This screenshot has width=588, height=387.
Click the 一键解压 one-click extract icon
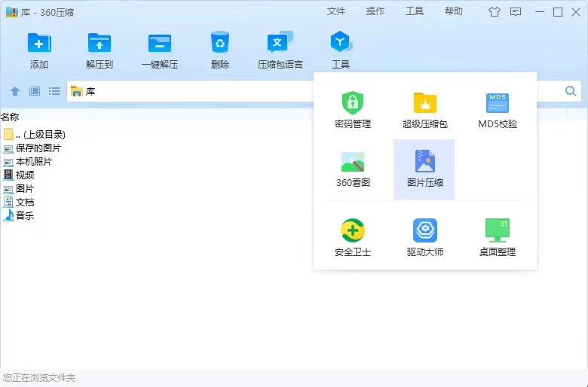click(x=160, y=44)
